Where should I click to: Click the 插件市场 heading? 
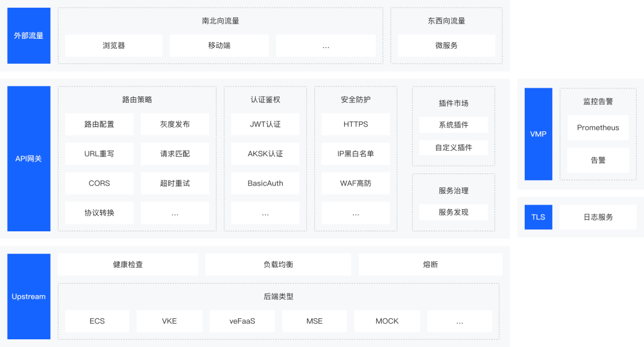point(453,104)
